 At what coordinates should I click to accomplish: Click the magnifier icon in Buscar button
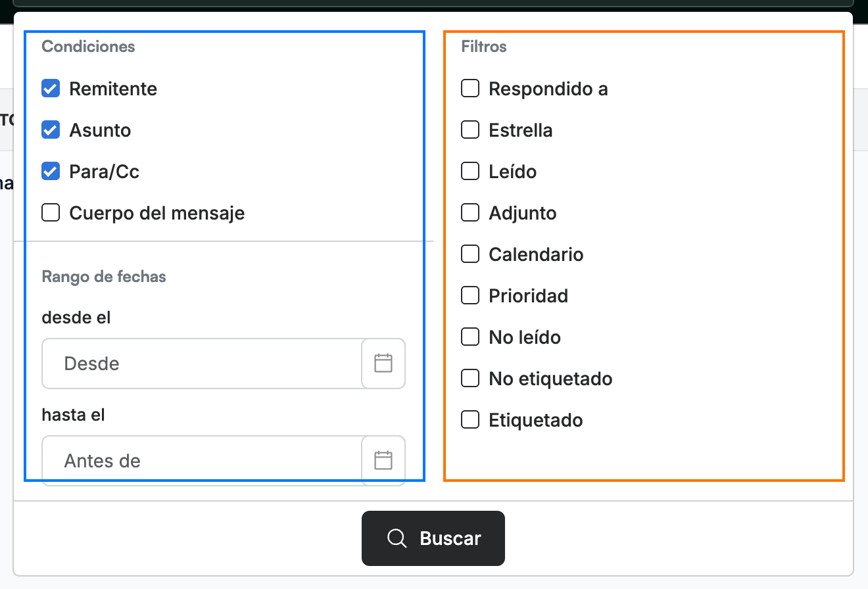coord(397,538)
